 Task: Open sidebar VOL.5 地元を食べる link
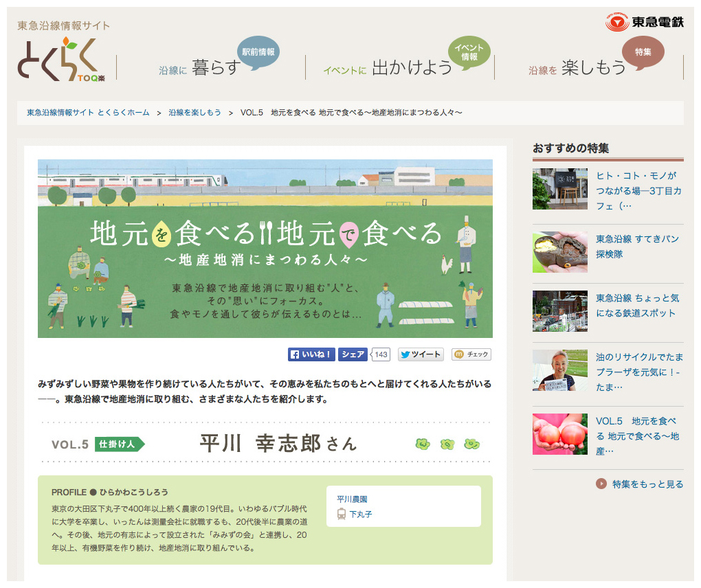[638, 436]
